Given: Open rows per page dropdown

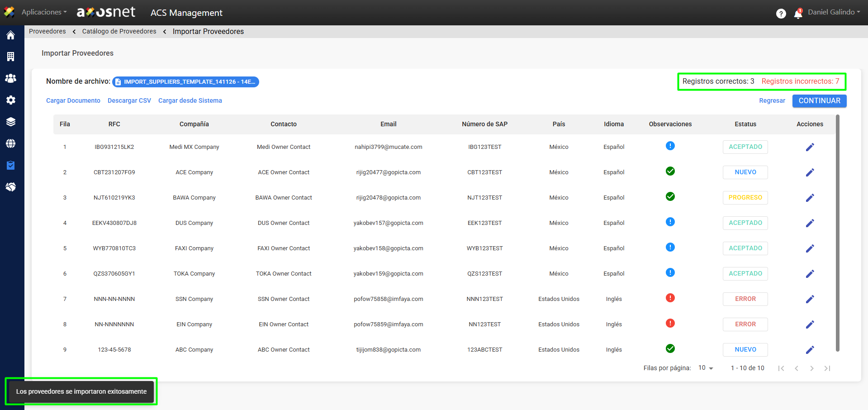Looking at the screenshot, I should [x=706, y=368].
